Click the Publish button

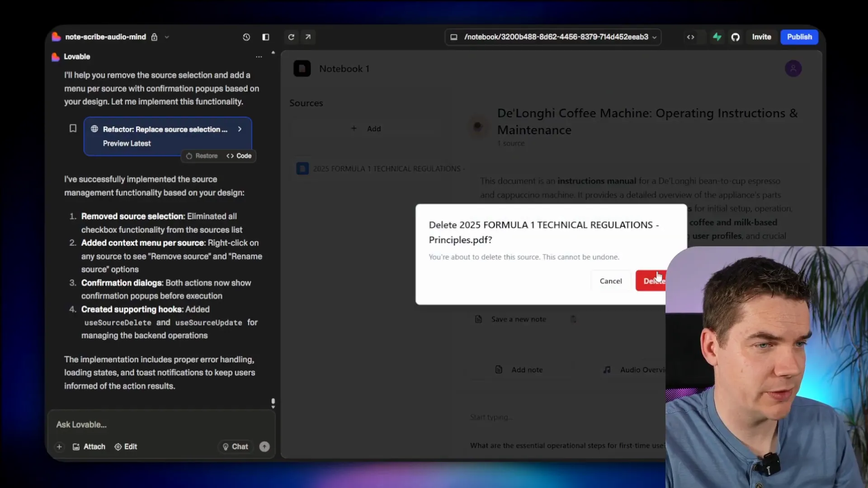[799, 37]
